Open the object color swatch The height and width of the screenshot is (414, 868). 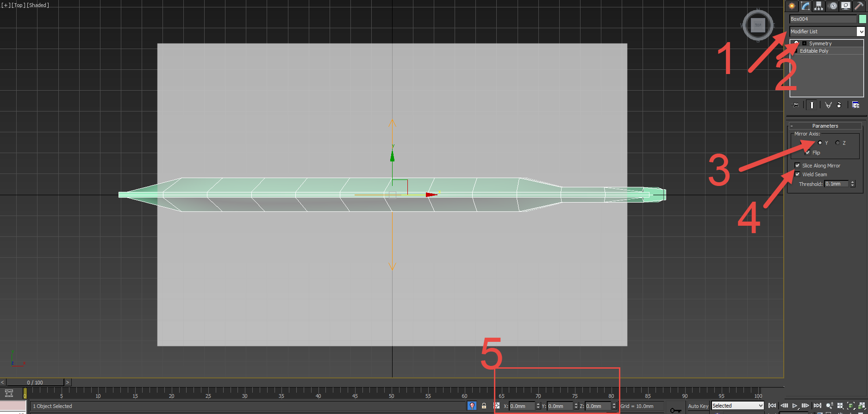(862, 19)
